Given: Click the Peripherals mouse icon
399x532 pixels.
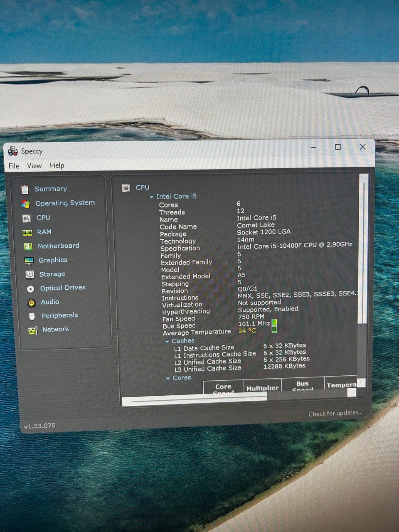Looking at the screenshot, I should [32, 316].
